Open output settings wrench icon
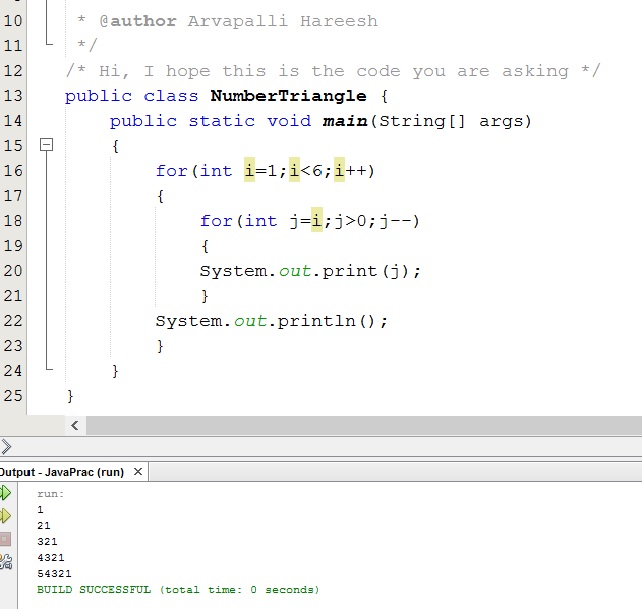 coord(6,561)
